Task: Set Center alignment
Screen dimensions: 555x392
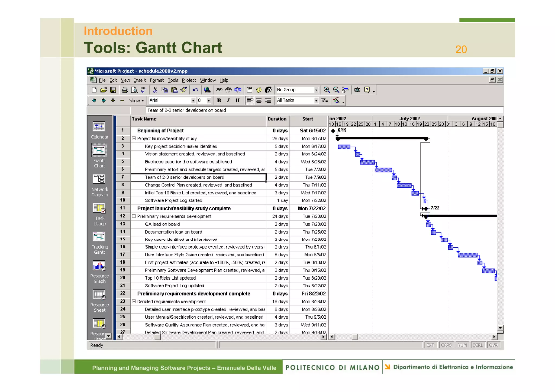Action: (259, 100)
